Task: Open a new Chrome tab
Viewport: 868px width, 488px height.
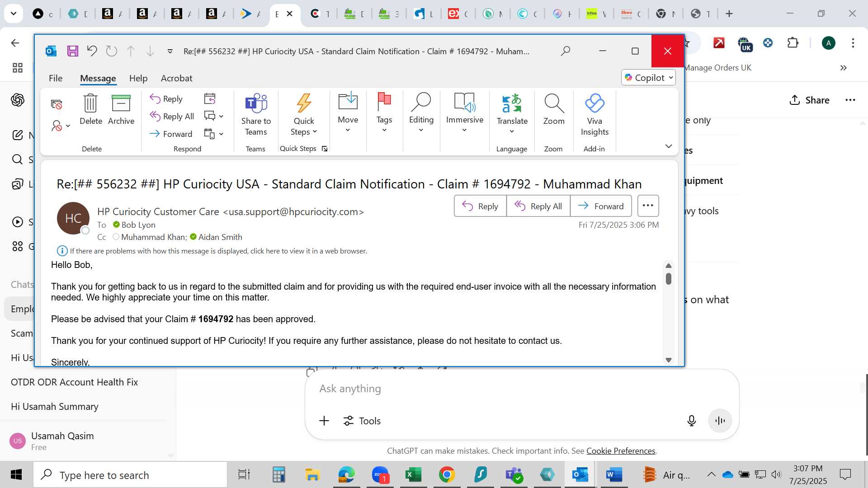Action: tap(729, 14)
